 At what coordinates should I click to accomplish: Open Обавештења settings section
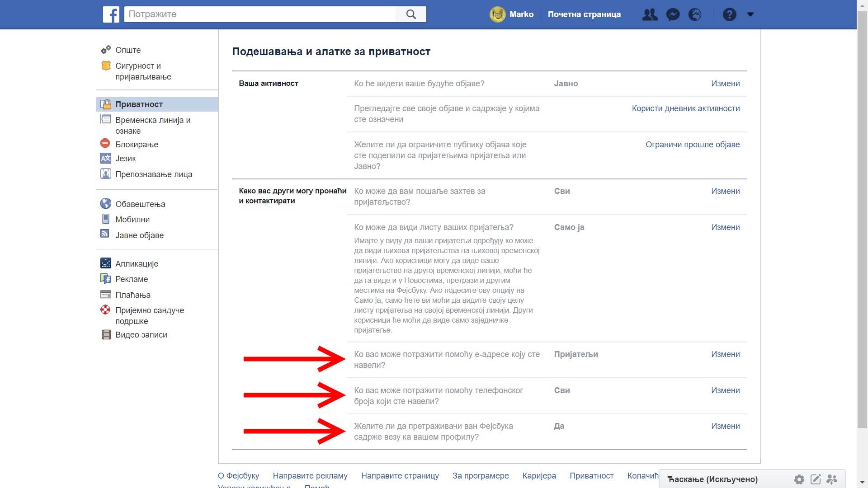pyautogui.click(x=140, y=204)
